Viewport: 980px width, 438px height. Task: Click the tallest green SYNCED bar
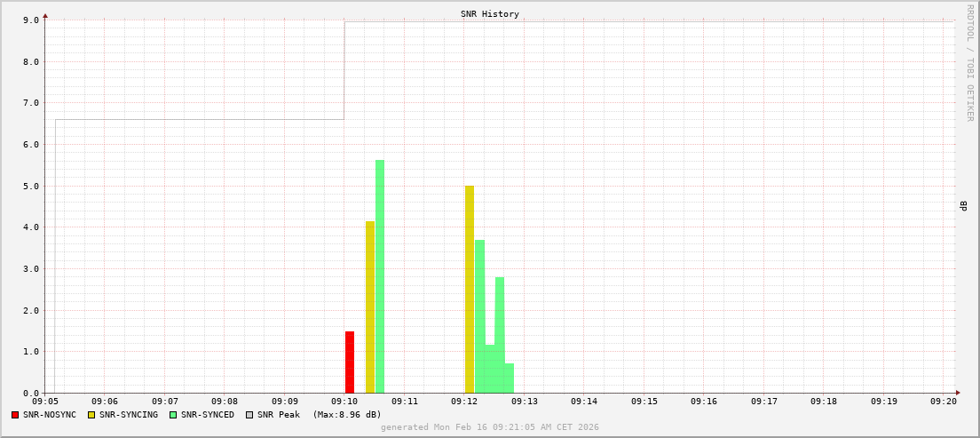380,276
